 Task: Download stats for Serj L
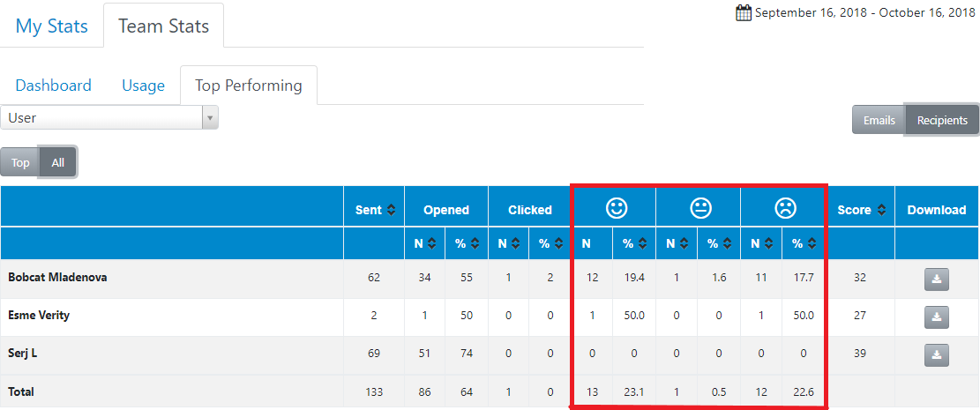coord(937,354)
